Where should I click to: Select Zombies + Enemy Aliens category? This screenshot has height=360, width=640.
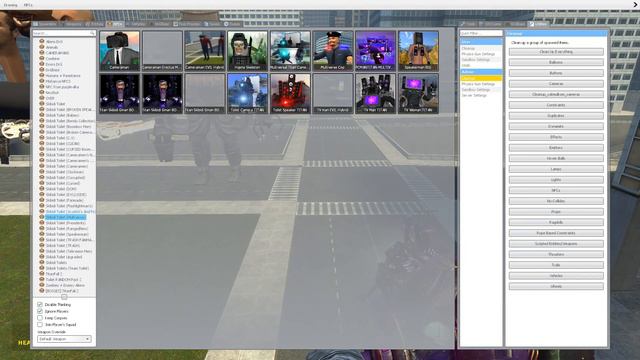(65, 285)
